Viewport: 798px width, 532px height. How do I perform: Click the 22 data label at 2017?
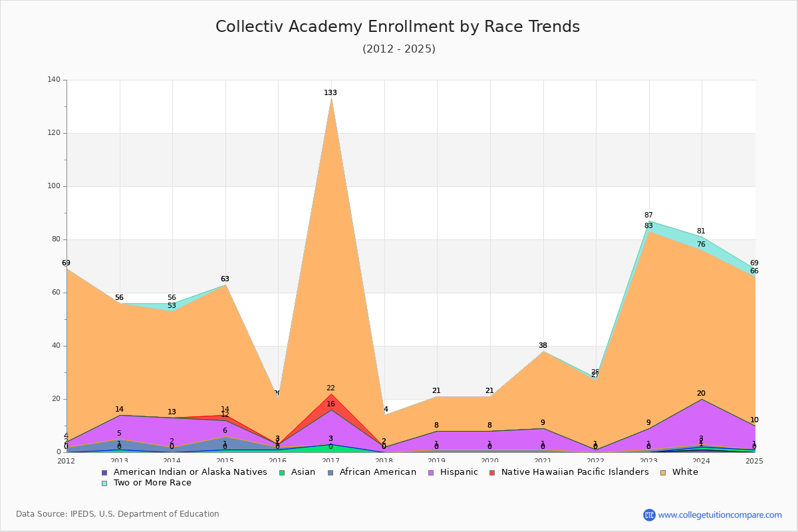[x=331, y=388]
